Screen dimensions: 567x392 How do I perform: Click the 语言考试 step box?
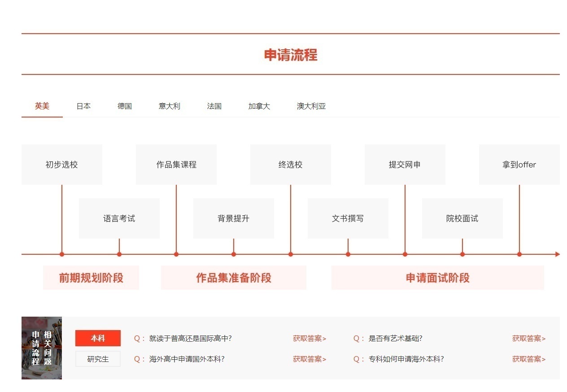pos(119,218)
